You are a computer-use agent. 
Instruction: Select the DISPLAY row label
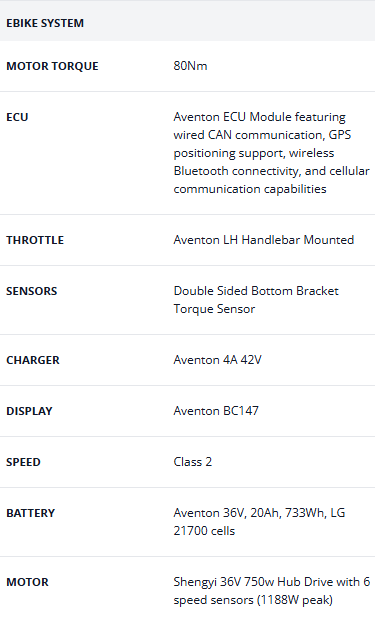(29, 411)
